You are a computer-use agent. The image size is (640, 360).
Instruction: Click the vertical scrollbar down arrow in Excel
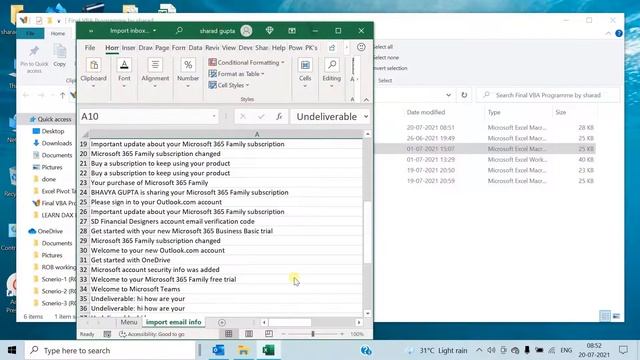pyautogui.click(x=367, y=313)
